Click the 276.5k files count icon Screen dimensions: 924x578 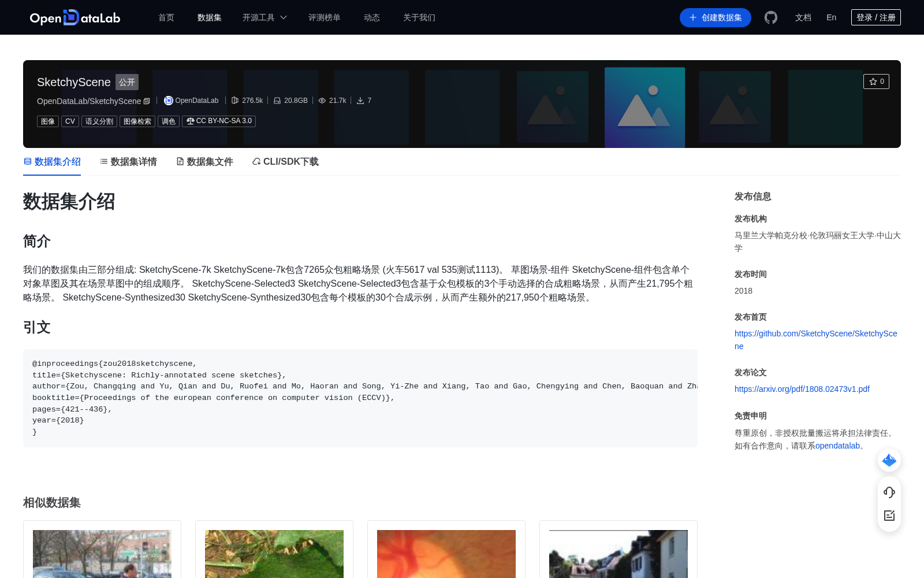click(235, 101)
